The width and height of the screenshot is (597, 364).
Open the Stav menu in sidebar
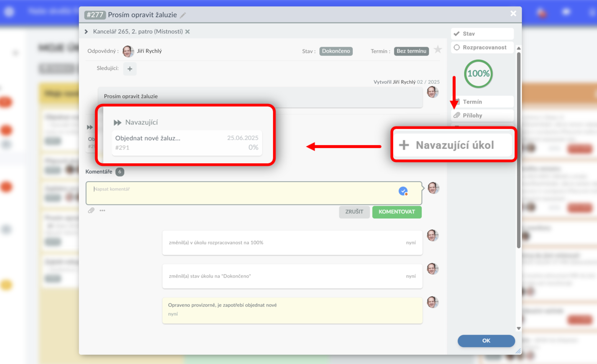coord(482,34)
